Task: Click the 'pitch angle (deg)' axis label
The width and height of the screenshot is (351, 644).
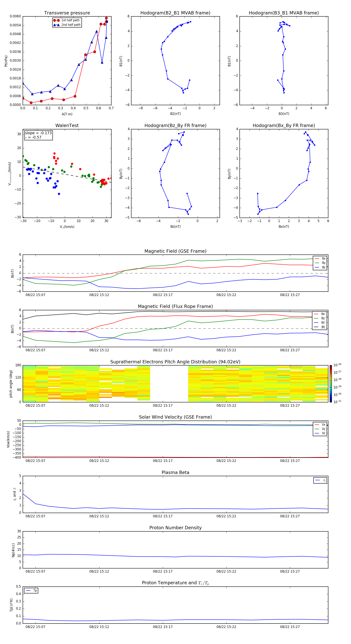Action: [x=11, y=384]
